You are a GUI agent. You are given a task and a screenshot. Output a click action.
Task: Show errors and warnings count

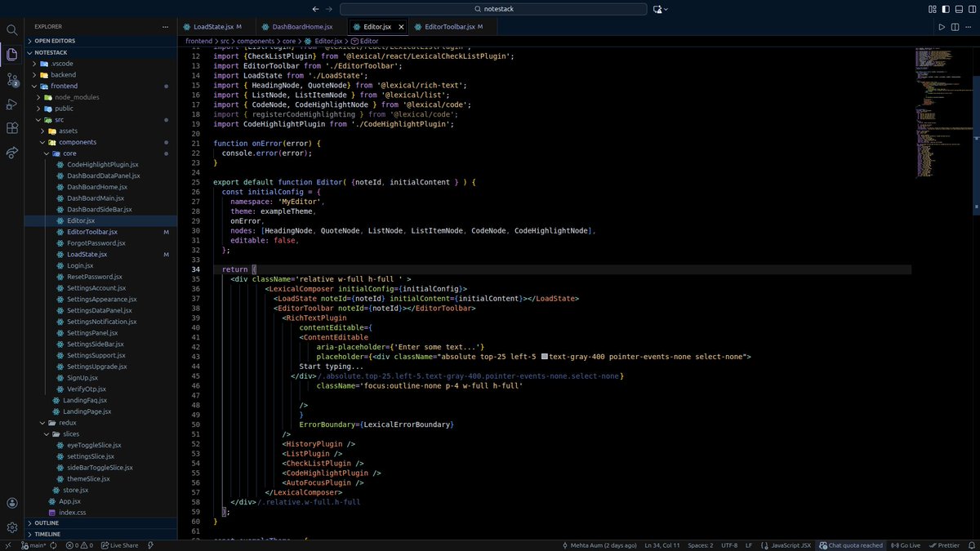coord(79,545)
